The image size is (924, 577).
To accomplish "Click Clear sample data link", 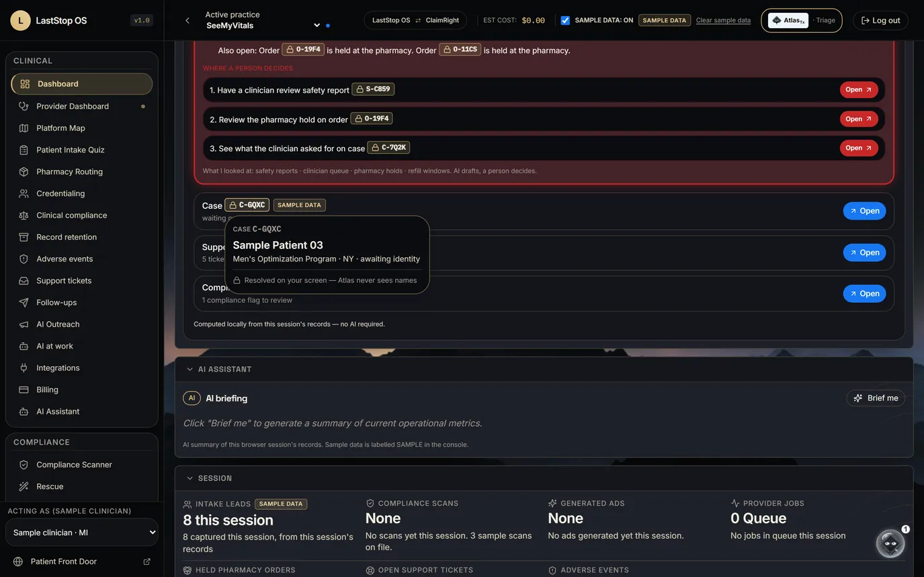I will [723, 20].
